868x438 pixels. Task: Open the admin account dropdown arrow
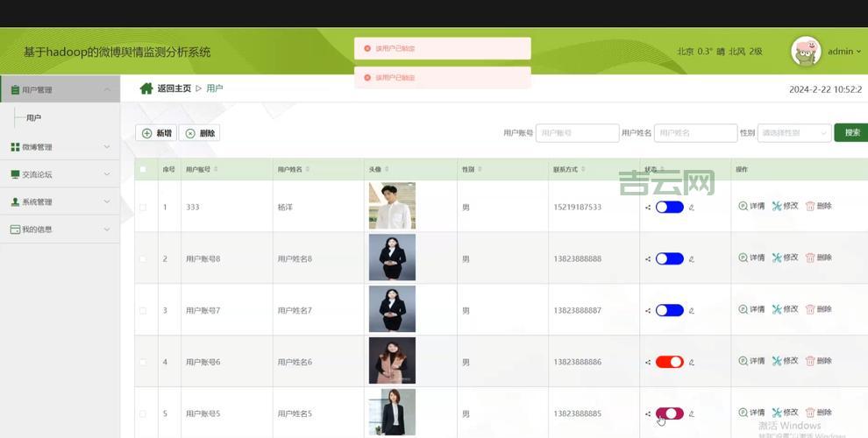(858, 52)
